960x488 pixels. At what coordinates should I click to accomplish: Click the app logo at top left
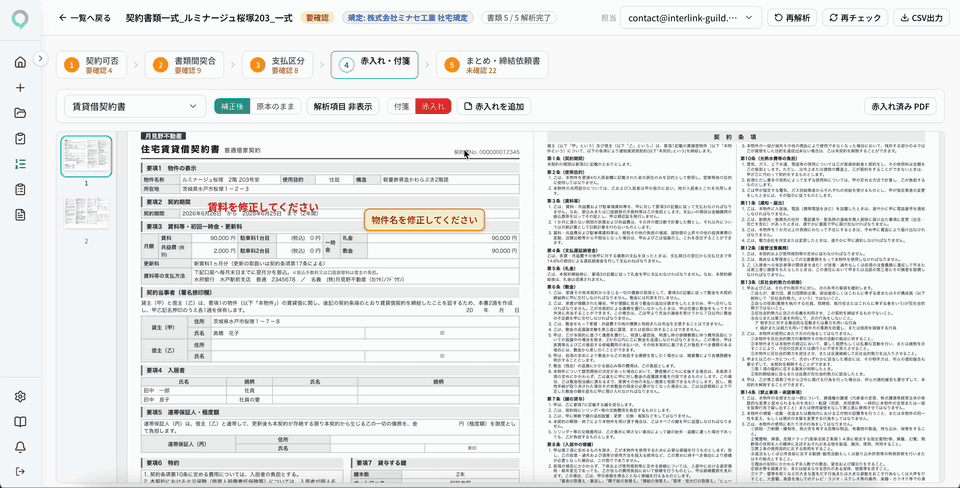(x=20, y=19)
